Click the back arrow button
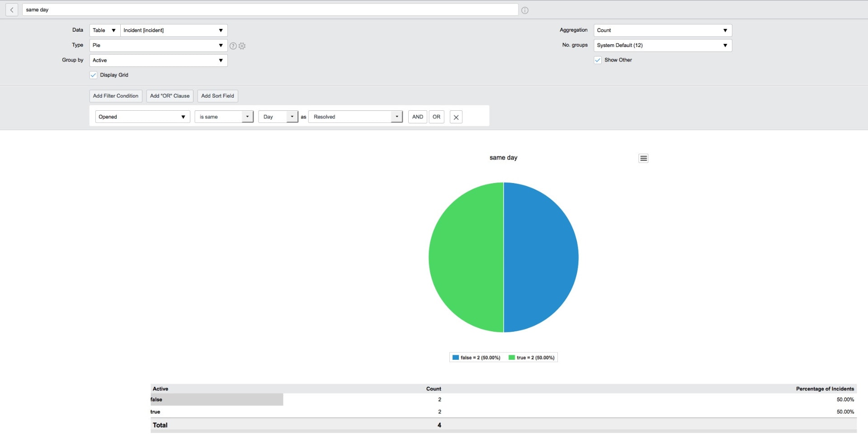Image resolution: width=868 pixels, height=442 pixels. click(x=12, y=10)
